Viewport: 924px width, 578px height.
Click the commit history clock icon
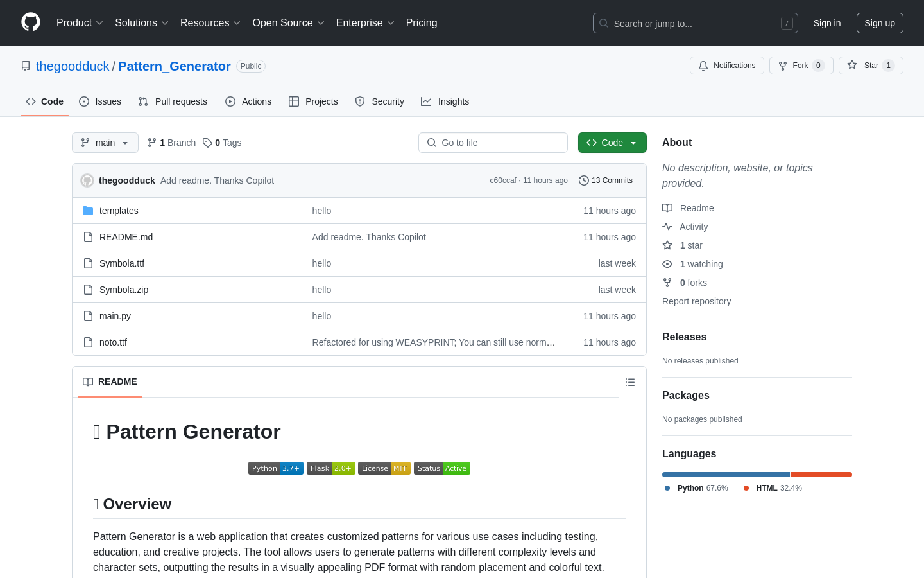tap(584, 180)
